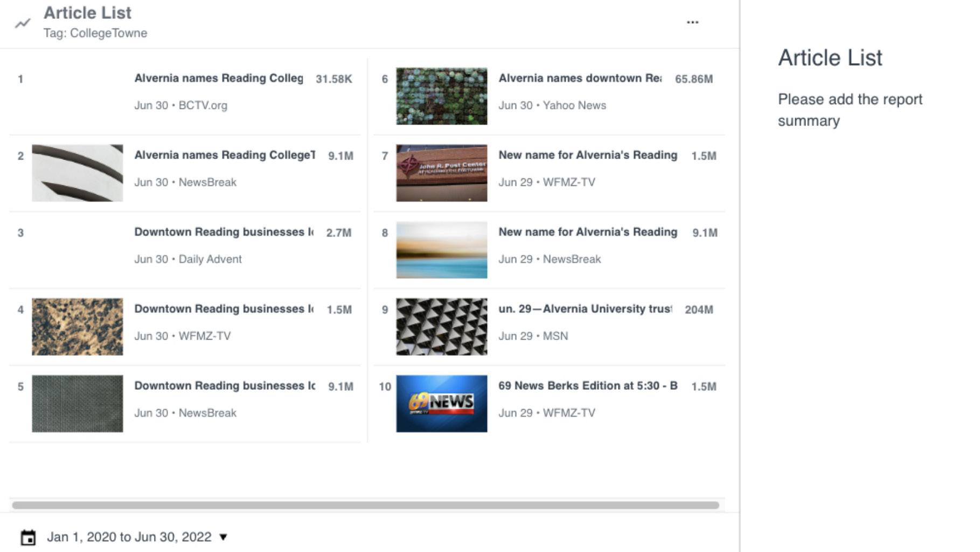Viewport: 980px width, 552px height.
Task: Click the 'Jun 30 • Daily Advent' source line
Action: click(x=188, y=259)
